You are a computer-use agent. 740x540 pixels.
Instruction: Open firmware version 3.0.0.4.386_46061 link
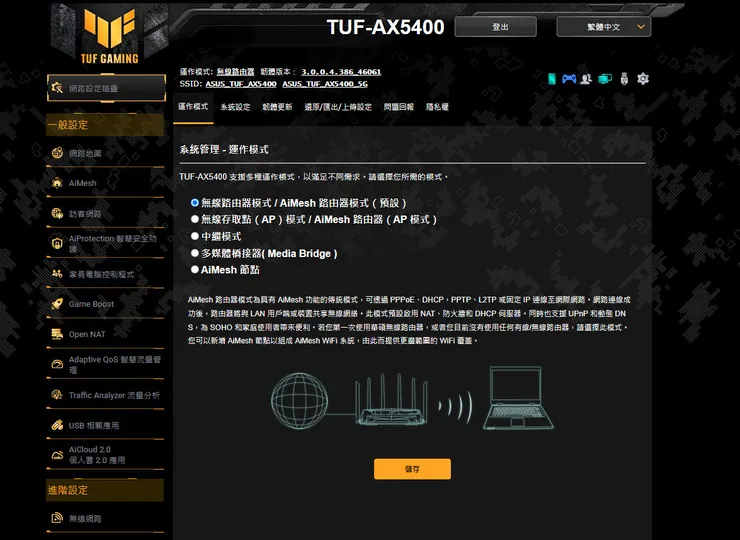pos(341,72)
